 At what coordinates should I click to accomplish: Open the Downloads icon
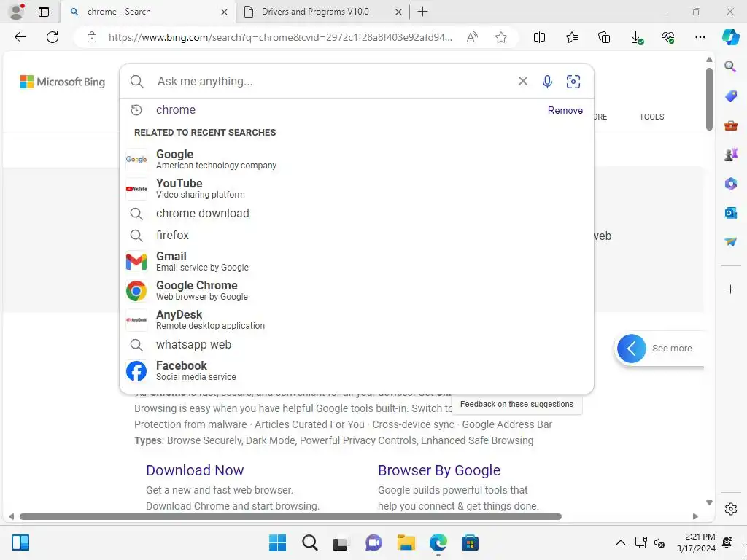click(636, 38)
